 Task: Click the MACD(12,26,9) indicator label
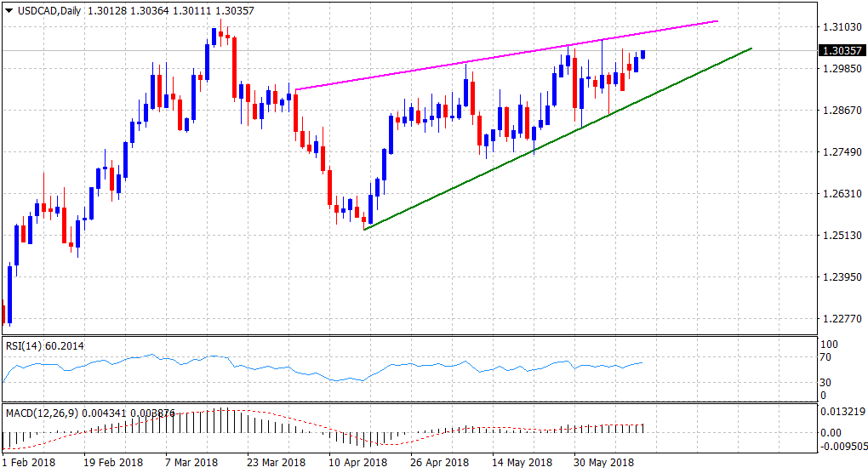pyautogui.click(x=44, y=413)
